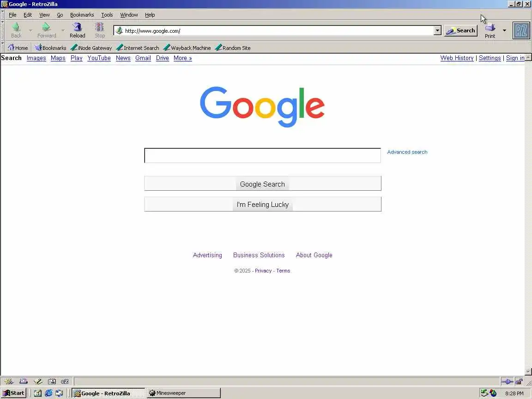Open the Forward button history arrow
Viewport: 532px width, 399px height.
tap(63, 30)
